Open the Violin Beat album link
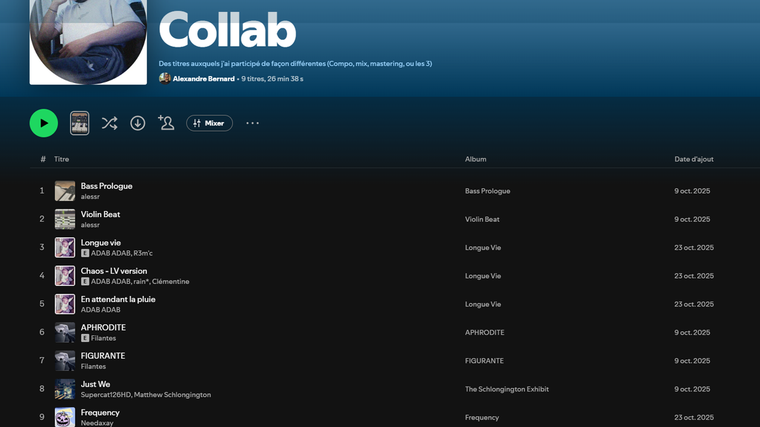The height and width of the screenshot is (427, 760). tap(482, 219)
